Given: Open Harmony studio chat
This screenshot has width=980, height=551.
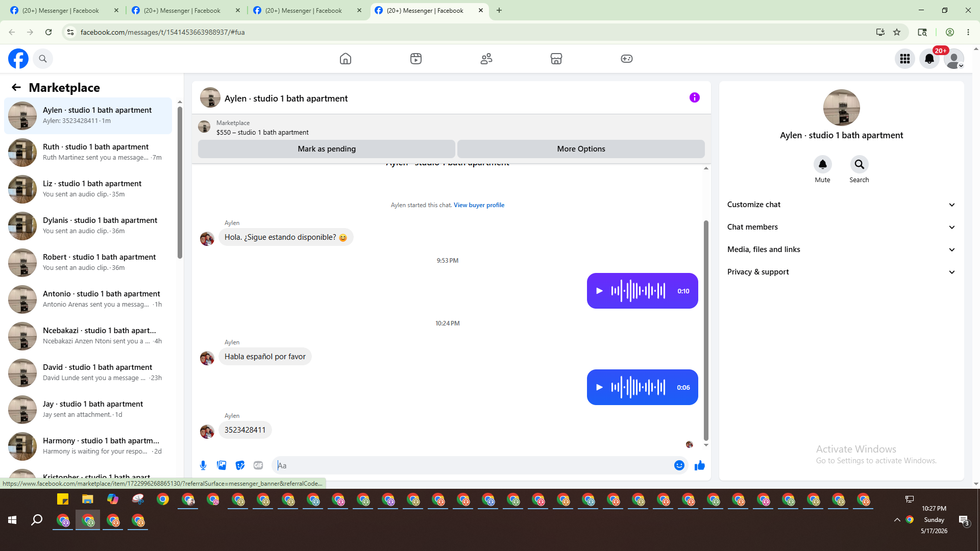Looking at the screenshot, I should [88, 446].
